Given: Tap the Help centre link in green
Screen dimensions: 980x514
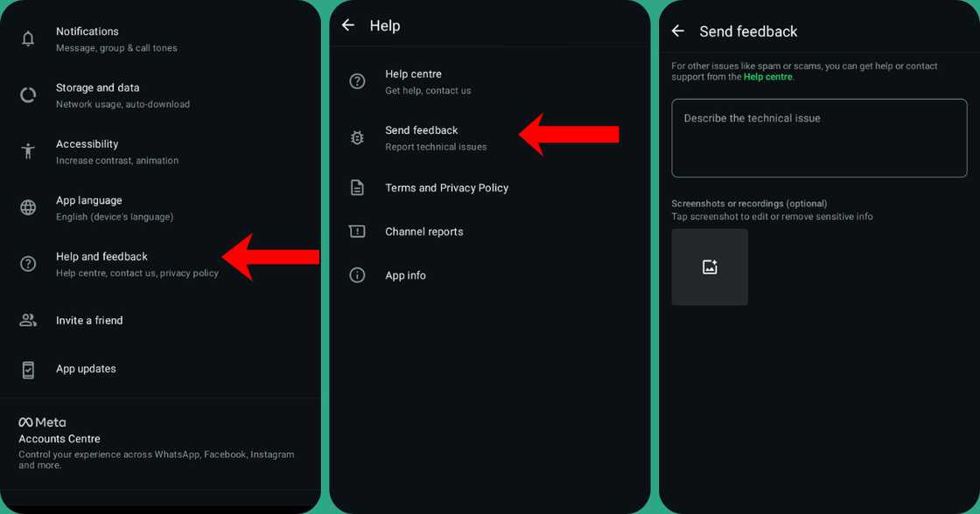Looking at the screenshot, I should pos(767,76).
